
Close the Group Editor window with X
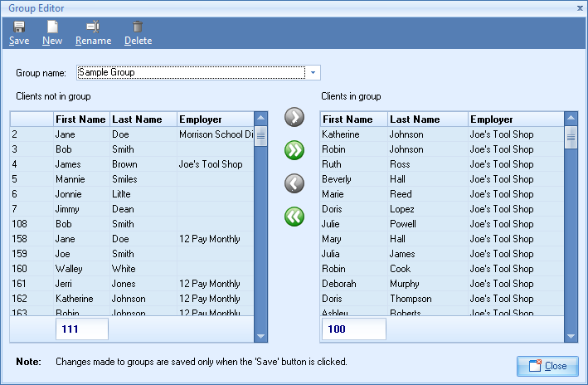(x=580, y=7)
